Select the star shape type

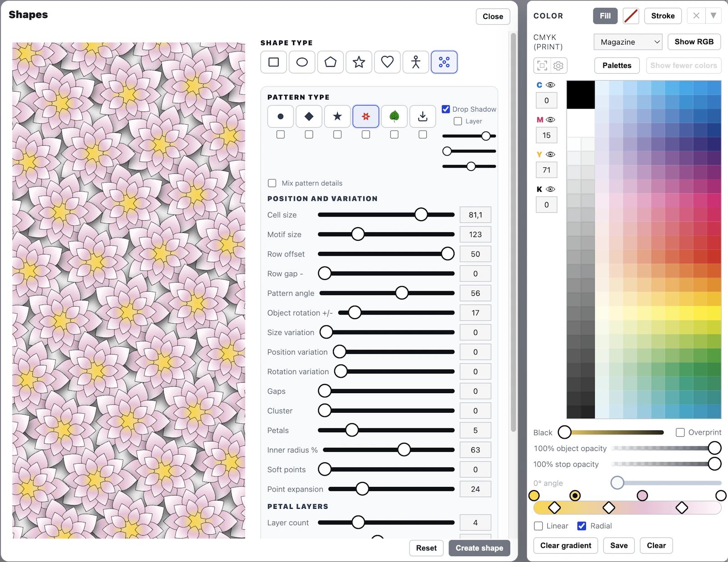pos(359,62)
